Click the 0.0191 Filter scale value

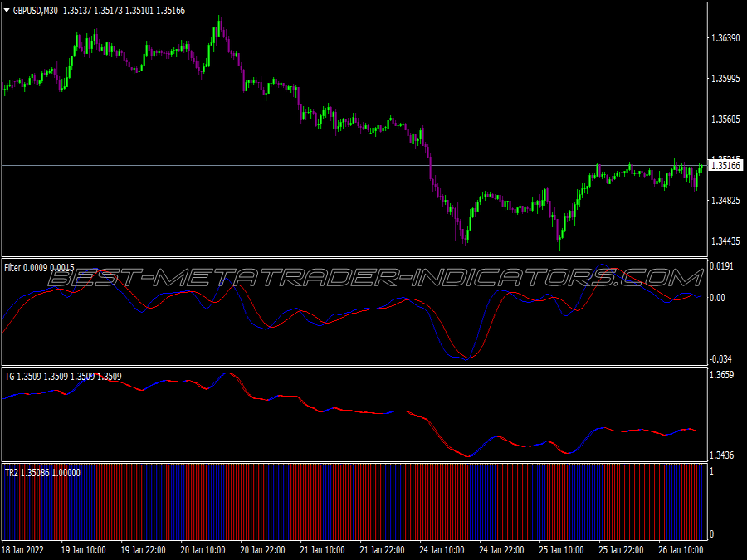(x=722, y=266)
